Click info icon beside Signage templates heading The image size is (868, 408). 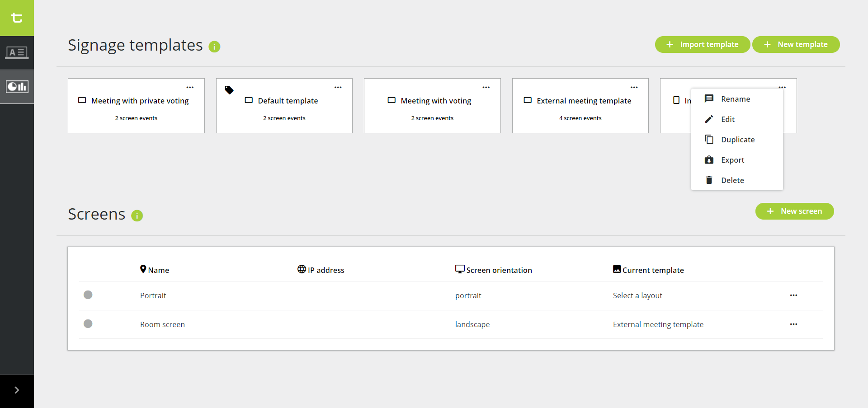214,47
